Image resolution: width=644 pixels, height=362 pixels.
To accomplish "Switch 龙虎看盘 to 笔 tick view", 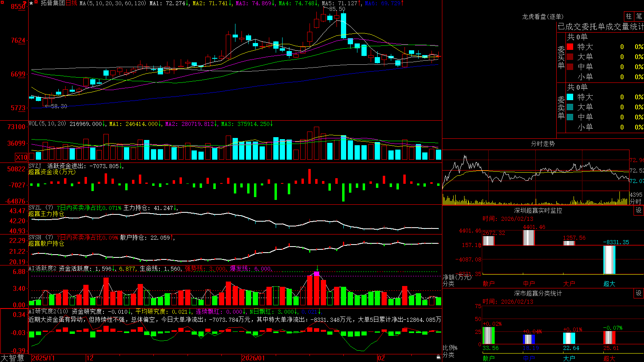I will [x=639, y=16].
